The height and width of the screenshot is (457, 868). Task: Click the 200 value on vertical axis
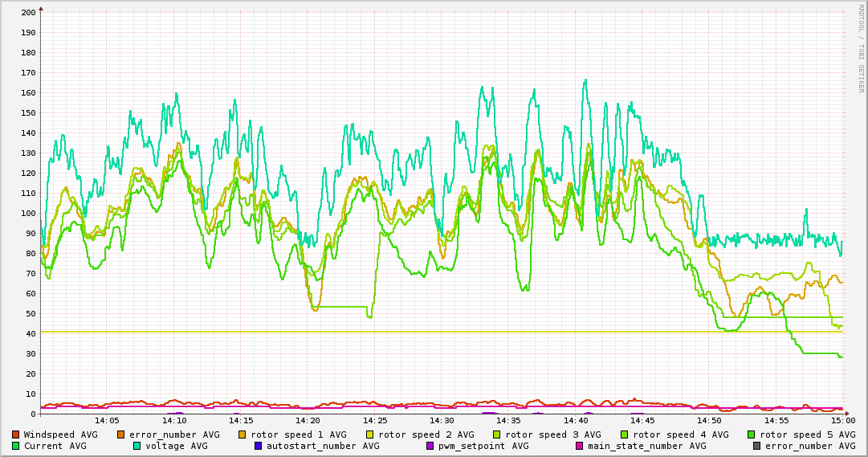click(28, 12)
